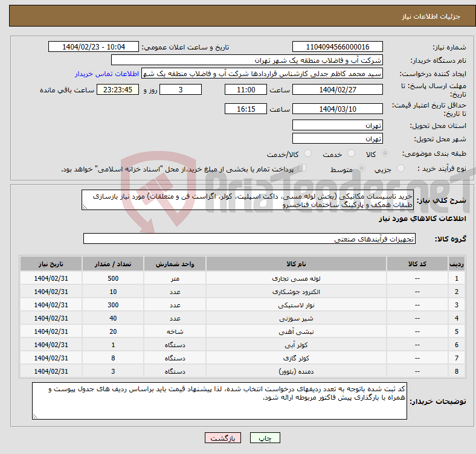Viewport: 476px width, 454px height.
Task: Click the resize handle of buyer notes textarea
Action: coord(35,417)
